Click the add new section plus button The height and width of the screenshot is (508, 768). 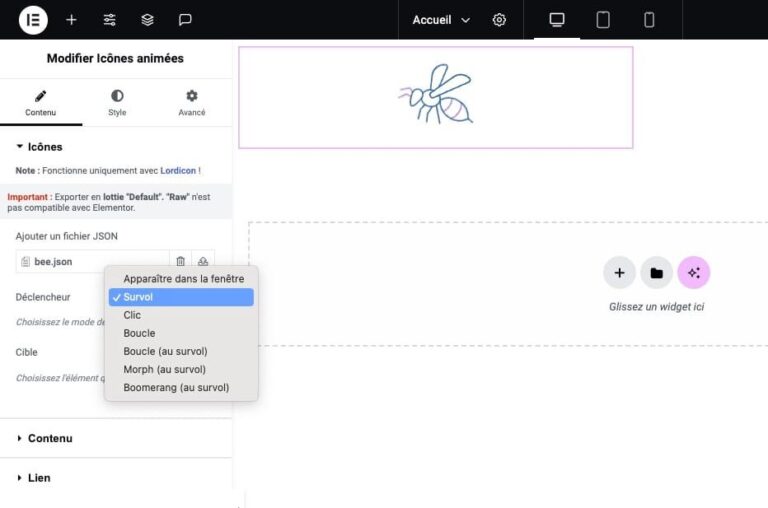pos(620,272)
